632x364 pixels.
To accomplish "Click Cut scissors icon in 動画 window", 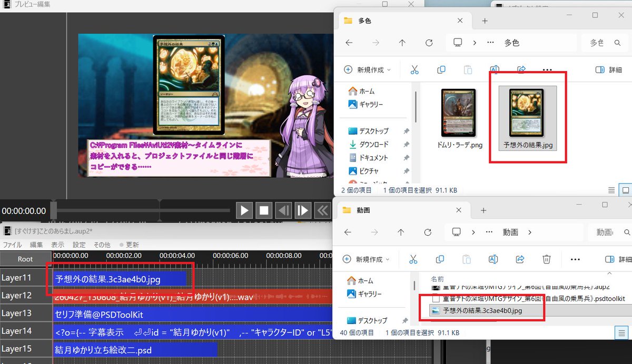I will click(413, 259).
